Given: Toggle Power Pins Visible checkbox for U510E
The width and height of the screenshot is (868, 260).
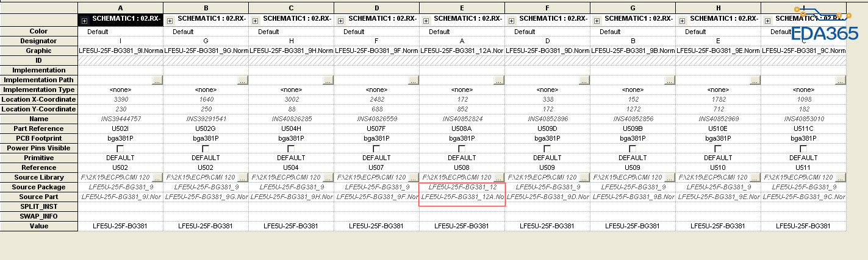Looking at the screenshot, I should pos(718,149).
